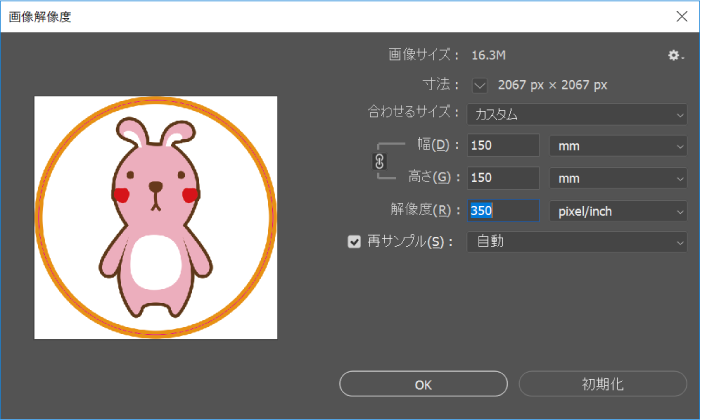This screenshot has height=420, width=701.
Task: Click the 解像度(R) label
Action: click(425, 210)
